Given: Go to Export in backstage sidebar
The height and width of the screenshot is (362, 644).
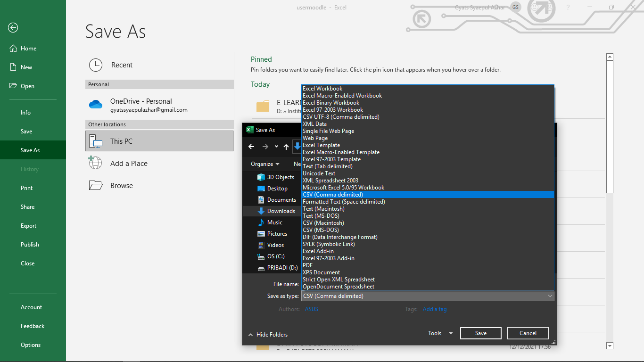Looking at the screenshot, I should [33, 226].
